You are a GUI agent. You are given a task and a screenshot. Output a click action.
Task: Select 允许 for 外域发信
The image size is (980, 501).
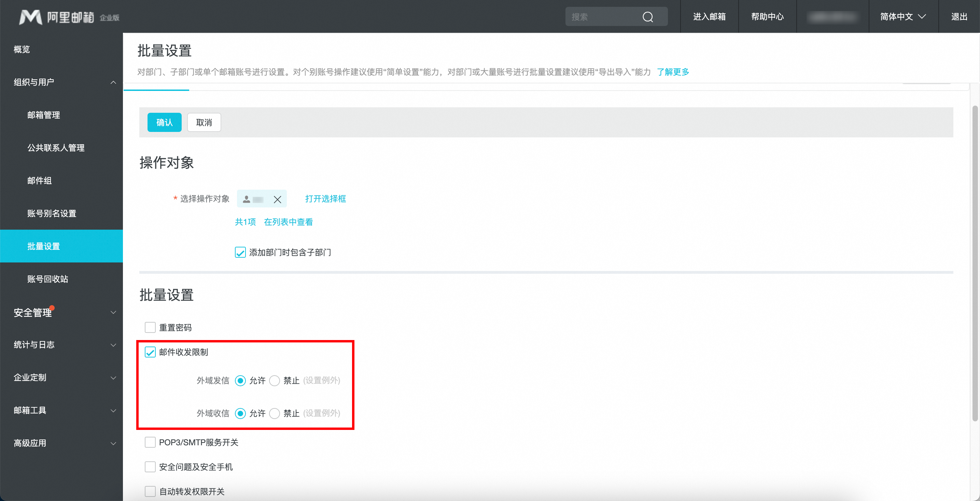[240, 380]
